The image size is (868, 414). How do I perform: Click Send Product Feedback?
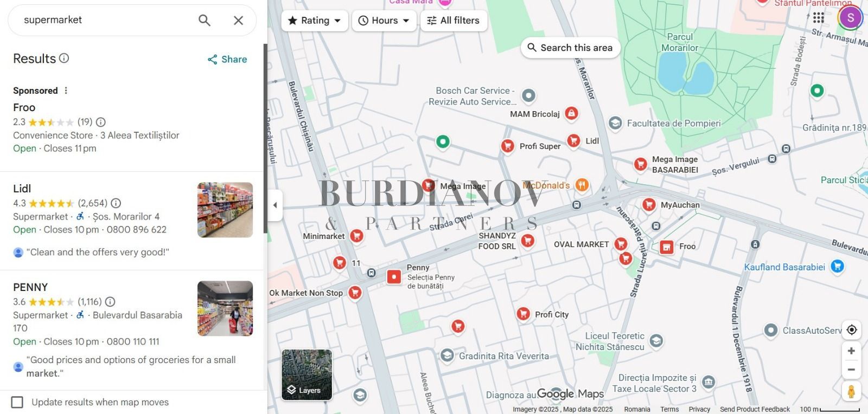click(x=755, y=409)
